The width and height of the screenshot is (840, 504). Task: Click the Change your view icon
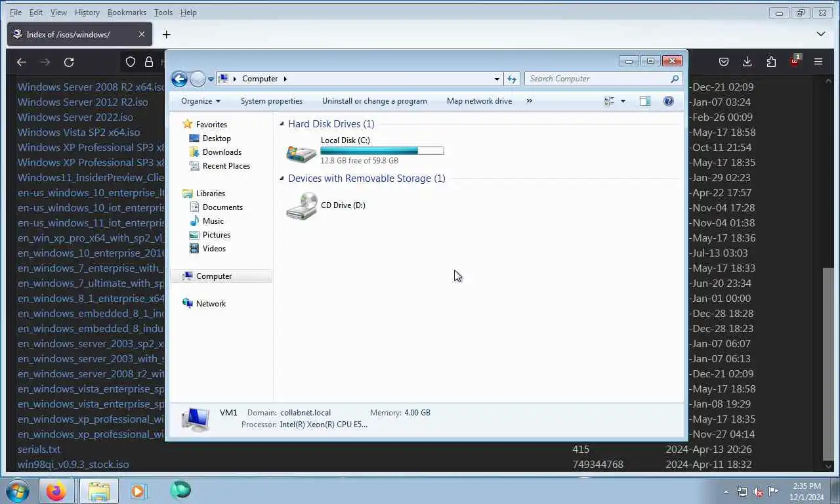pyautogui.click(x=609, y=101)
